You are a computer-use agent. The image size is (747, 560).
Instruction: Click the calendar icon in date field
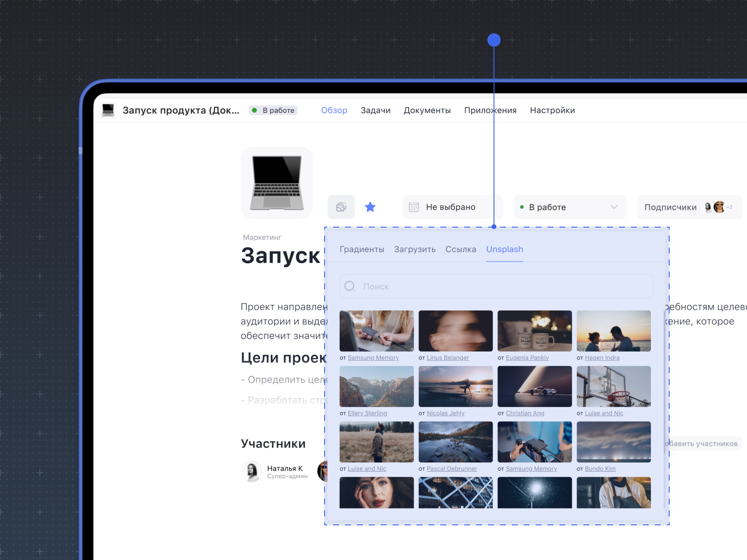click(x=414, y=207)
